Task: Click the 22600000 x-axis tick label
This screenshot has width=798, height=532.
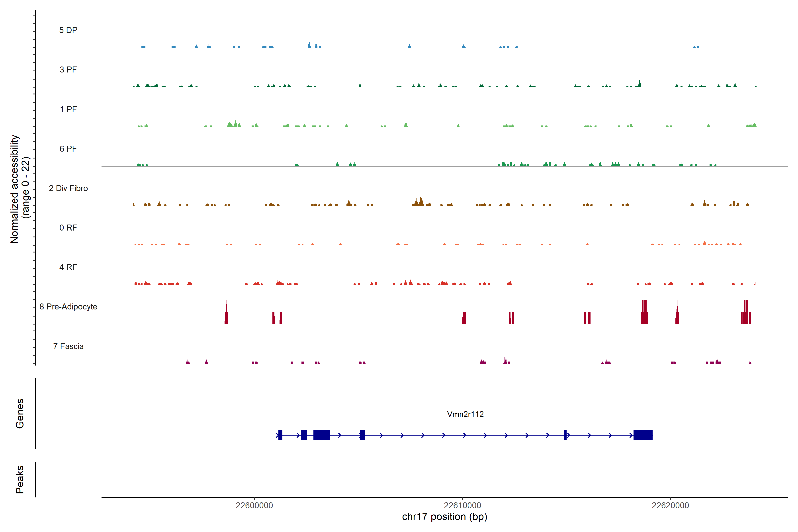Action: point(254,505)
